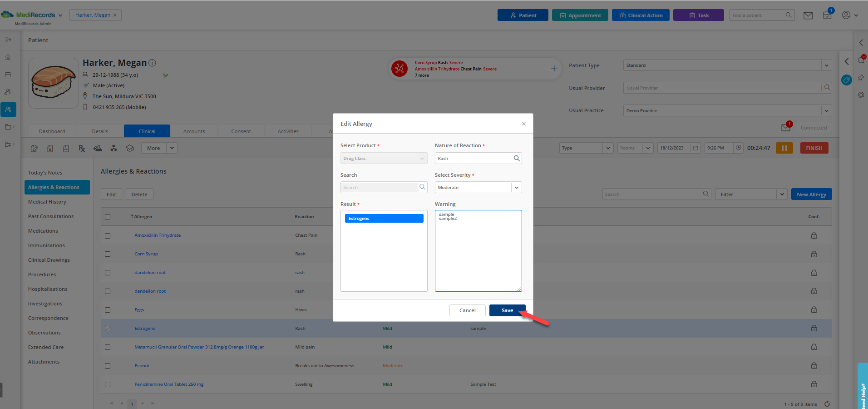This screenshot has width=868, height=409.
Task: Open the Amoxicillin Trihydrate allergen link
Action: tap(158, 235)
